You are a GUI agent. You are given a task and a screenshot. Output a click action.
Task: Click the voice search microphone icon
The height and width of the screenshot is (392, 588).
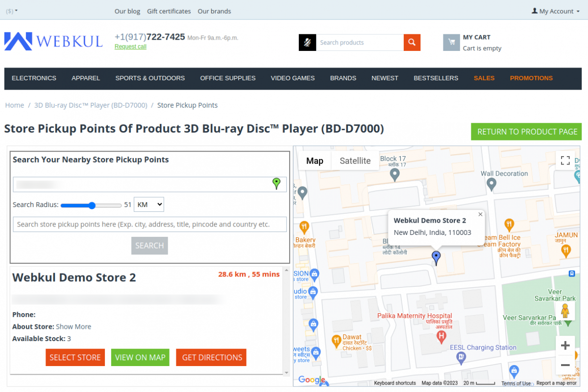[307, 43]
